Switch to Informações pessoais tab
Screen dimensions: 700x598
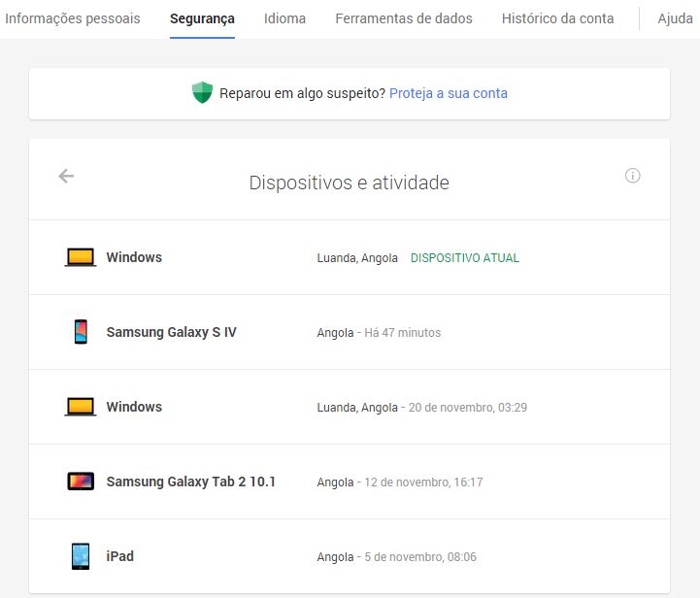tap(73, 18)
